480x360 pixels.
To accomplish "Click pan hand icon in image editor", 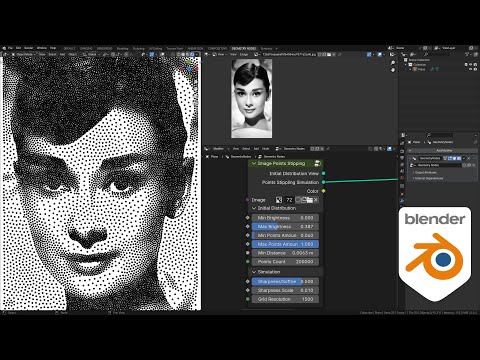I will click(x=393, y=70).
